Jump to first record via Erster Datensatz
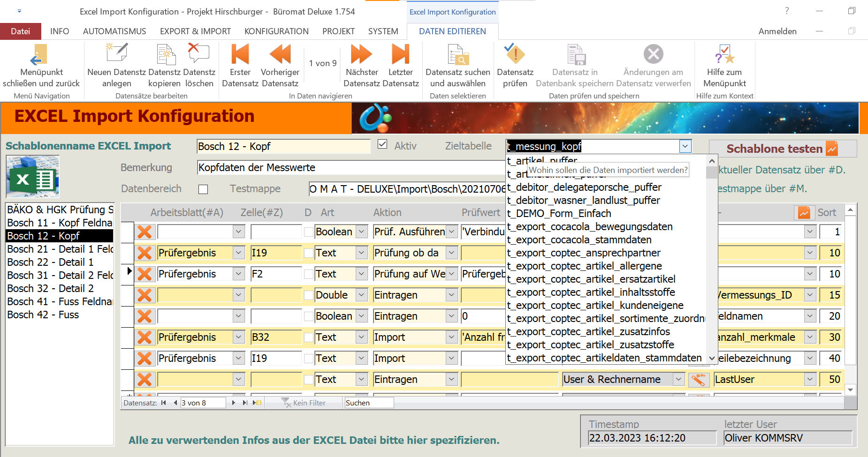 [240, 55]
